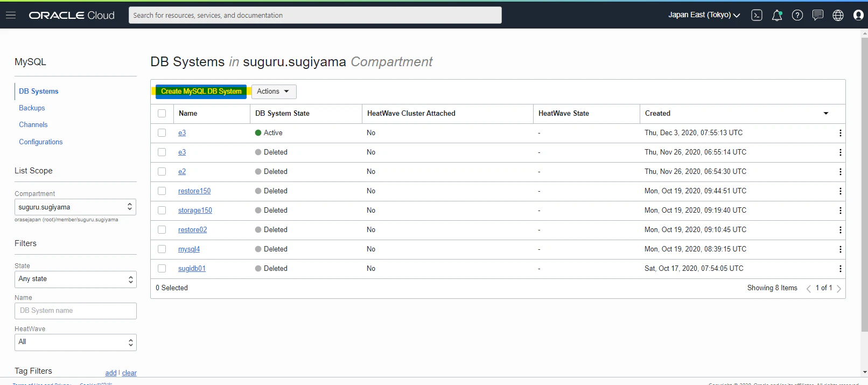Image resolution: width=868 pixels, height=385 pixels.
Task: Open the sugidb01 DB system link
Action: tap(192, 269)
